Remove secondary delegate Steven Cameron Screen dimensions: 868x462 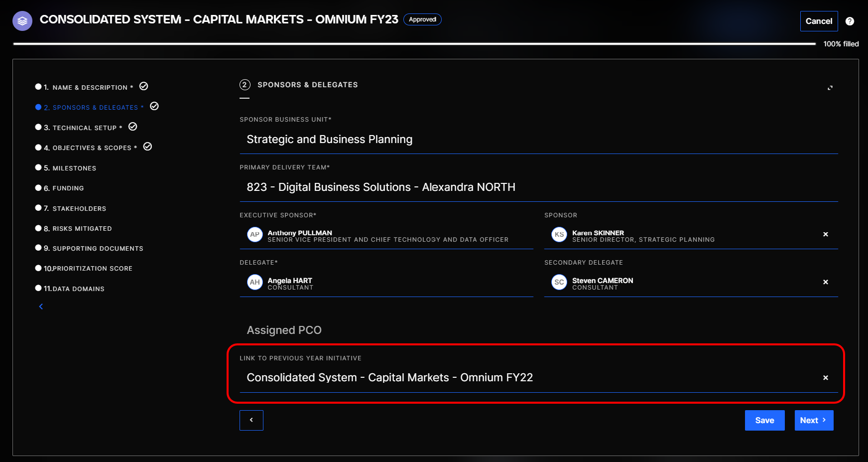pos(825,282)
